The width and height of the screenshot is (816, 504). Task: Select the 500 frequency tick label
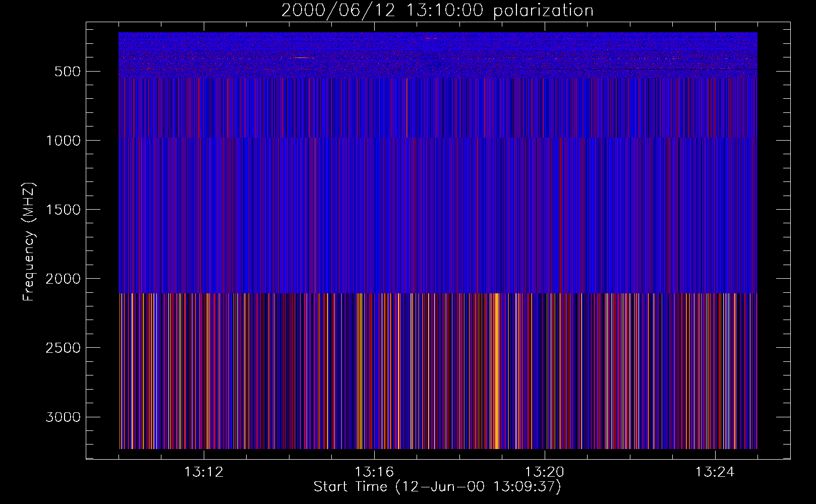[x=68, y=72]
